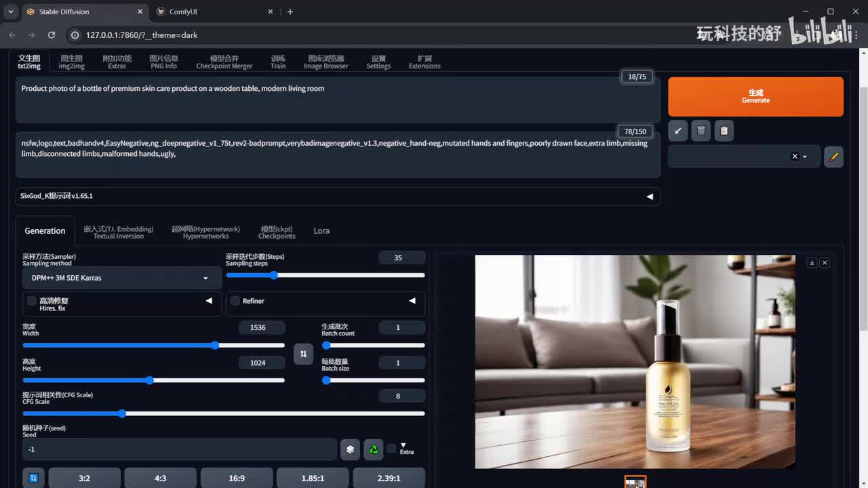The height and width of the screenshot is (488, 868).
Task: Click the green recycle reuse seed icon
Action: point(374,449)
